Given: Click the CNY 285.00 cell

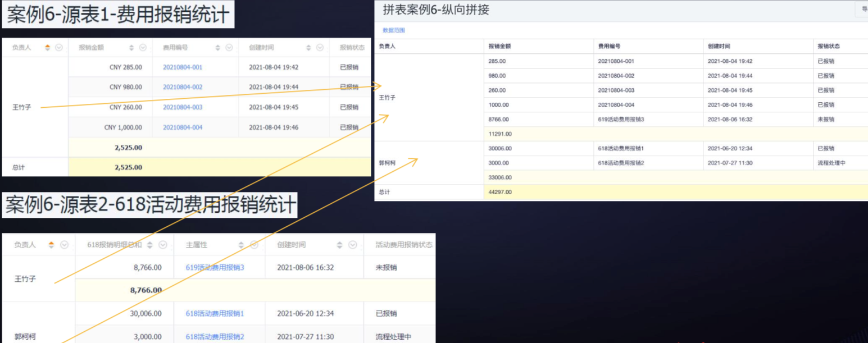Looking at the screenshot, I should 126,67.
